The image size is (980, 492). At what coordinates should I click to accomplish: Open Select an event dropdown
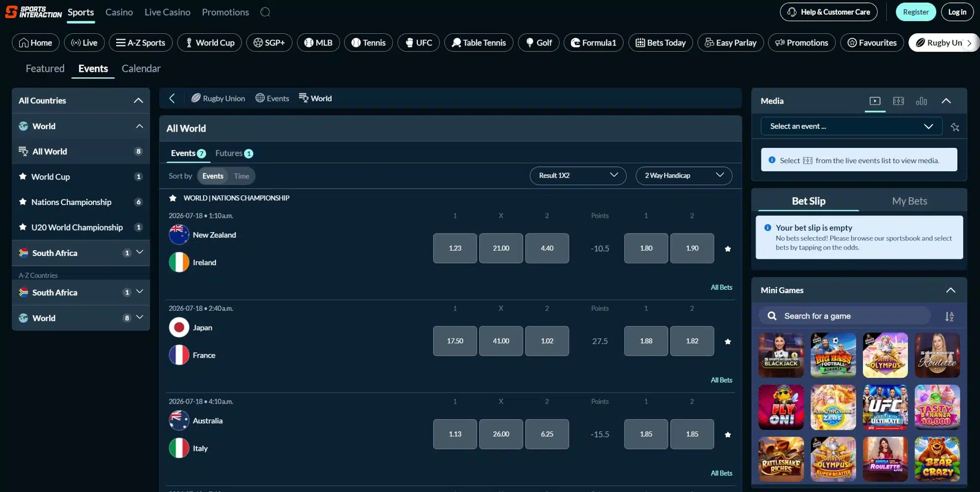[x=851, y=126]
